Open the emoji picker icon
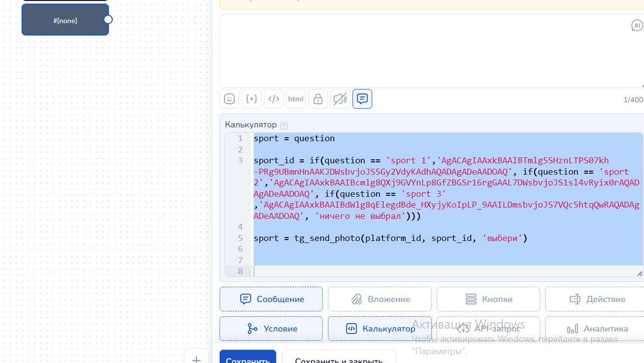Viewport: 644px width, 363px height. pos(229,99)
